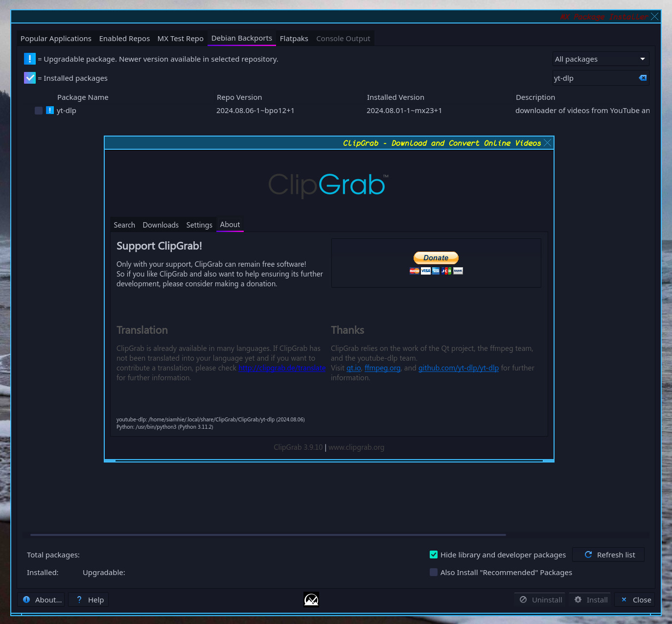
Task: Close the ClipGrab window
Action: point(548,143)
